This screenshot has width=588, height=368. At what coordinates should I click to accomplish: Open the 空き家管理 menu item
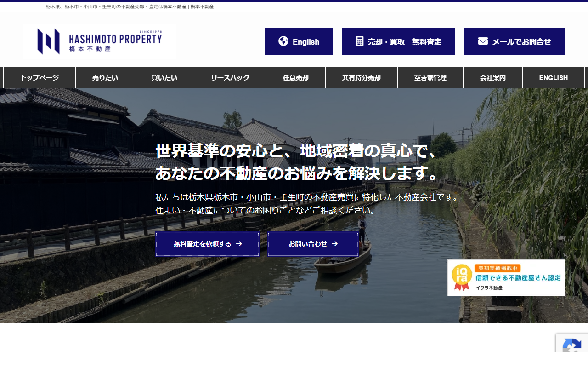point(430,78)
